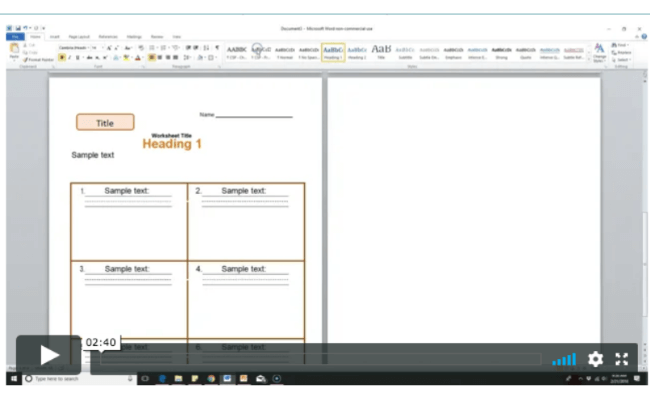
Task: Click the Paste icon in Clipboard
Action: coord(14,49)
